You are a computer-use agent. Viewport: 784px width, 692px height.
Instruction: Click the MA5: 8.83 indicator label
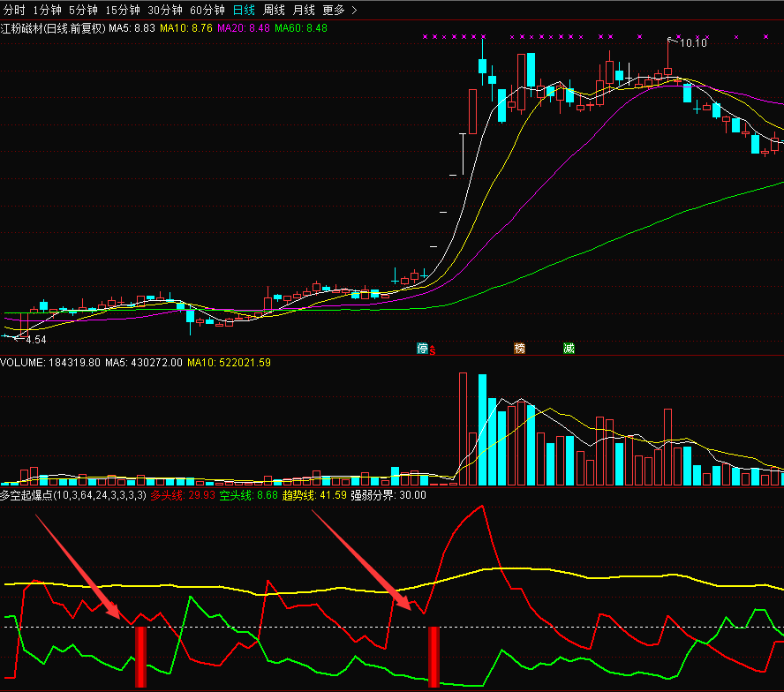132,28
